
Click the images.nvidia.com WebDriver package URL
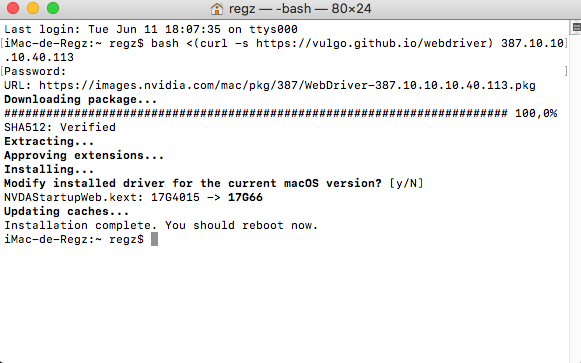[x=287, y=86]
